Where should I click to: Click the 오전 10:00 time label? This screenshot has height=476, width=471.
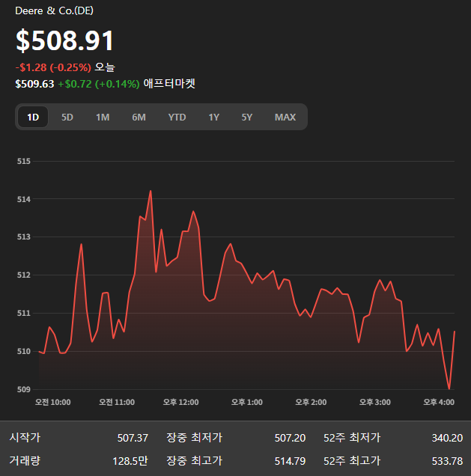pos(52,402)
